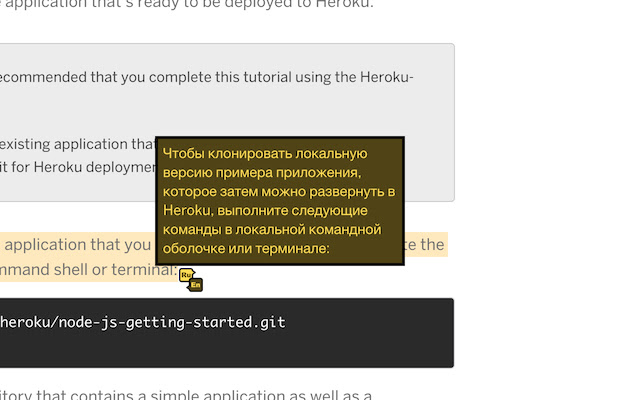The height and width of the screenshot is (400, 640).
Task: Click the git URL ending in getting-started.git
Action: pos(143,322)
